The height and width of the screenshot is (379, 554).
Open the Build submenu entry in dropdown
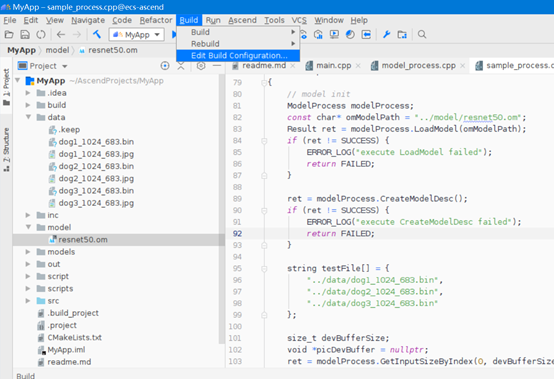point(238,32)
